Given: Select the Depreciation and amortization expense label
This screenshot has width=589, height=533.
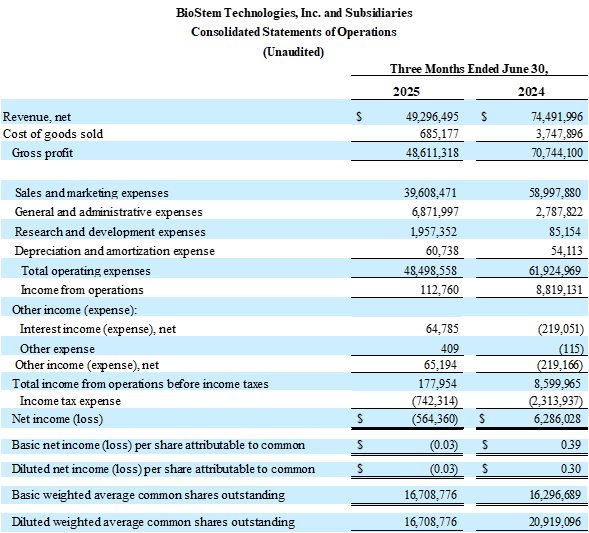Looking at the screenshot, I should [x=115, y=251].
